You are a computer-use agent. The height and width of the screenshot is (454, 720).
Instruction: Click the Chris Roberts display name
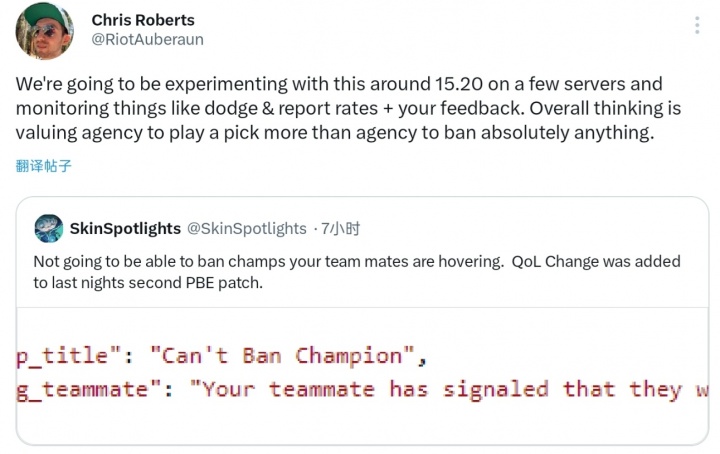(x=143, y=20)
